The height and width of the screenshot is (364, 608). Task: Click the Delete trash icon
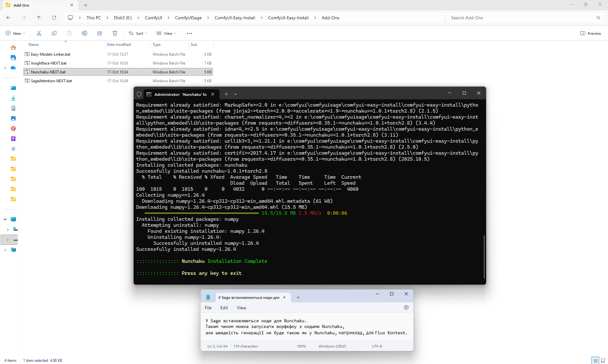pos(115,33)
